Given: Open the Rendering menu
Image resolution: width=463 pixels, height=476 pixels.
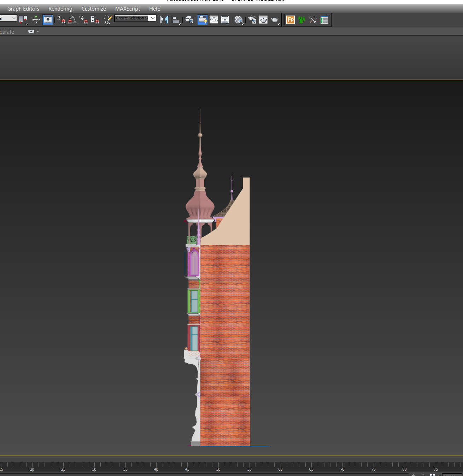Looking at the screenshot, I should pos(60,9).
